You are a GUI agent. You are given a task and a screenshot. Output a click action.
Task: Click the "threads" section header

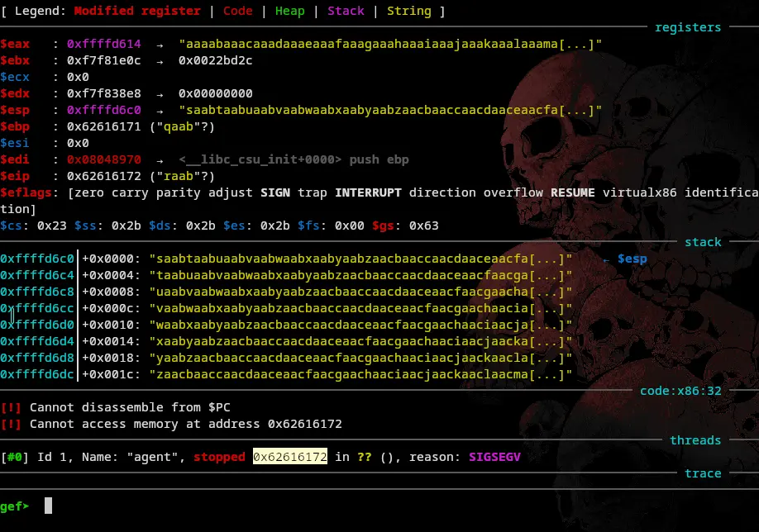(x=695, y=440)
